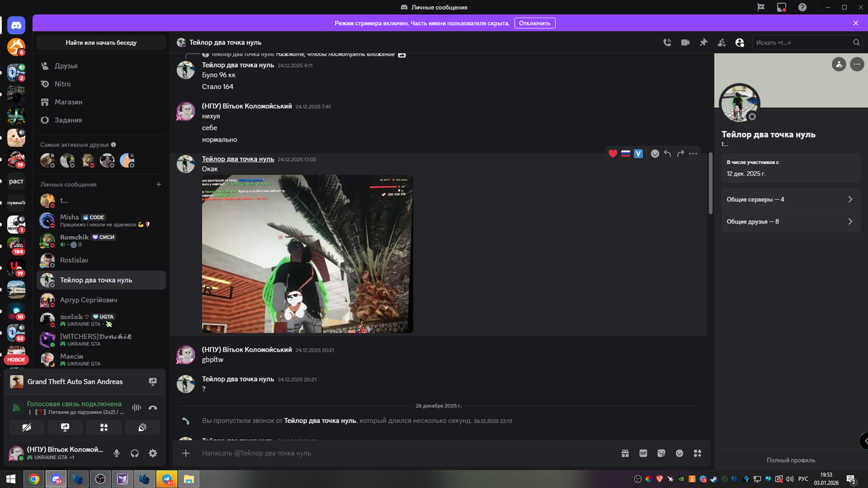Disconnect from the voice channel
This screenshot has width=868, height=488.
(153, 407)
